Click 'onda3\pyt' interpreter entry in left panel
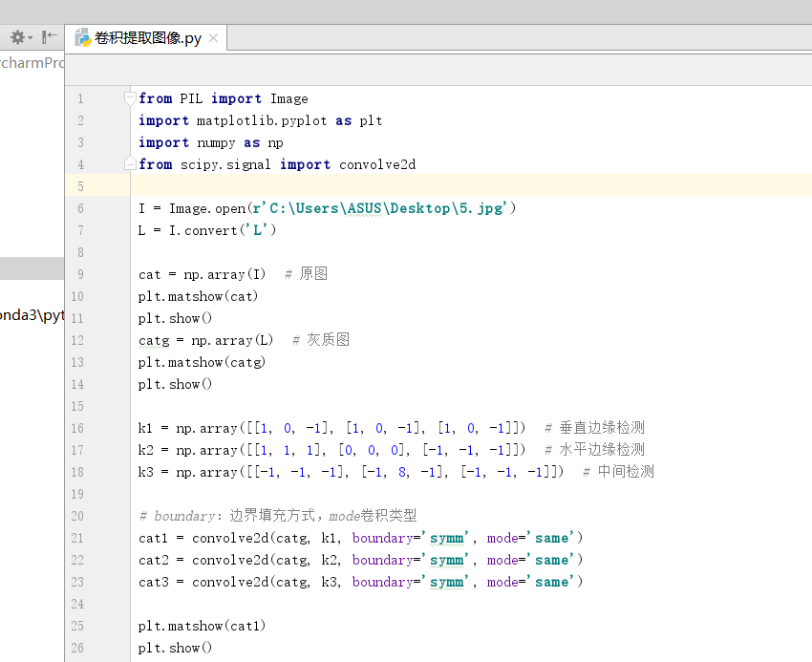This screenshot has width=812, height=662. [x=32, y=315]
